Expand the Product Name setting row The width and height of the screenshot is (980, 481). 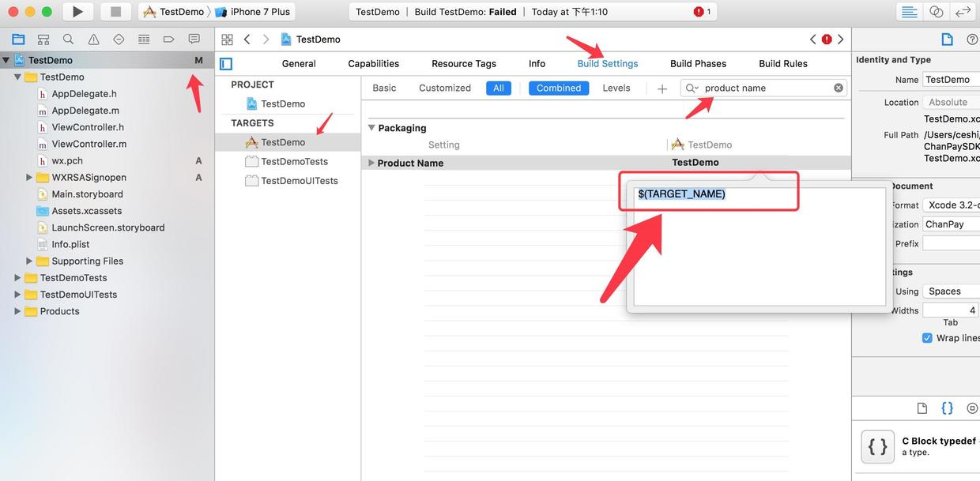[371, 163]
